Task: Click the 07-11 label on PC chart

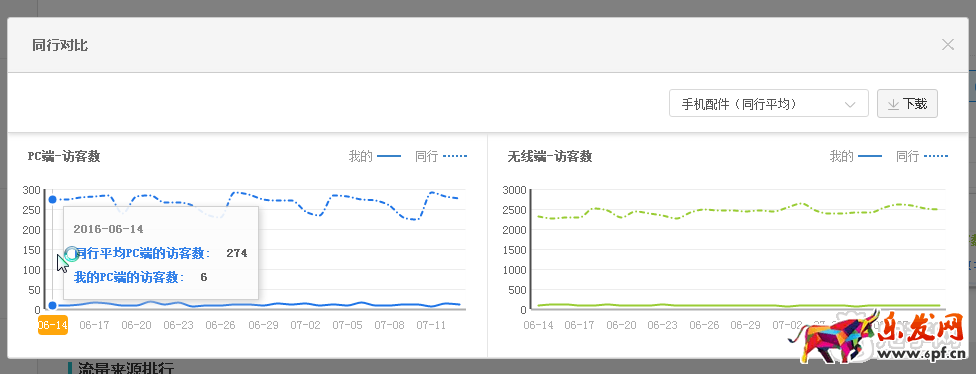Action: [x=431, y=325]
